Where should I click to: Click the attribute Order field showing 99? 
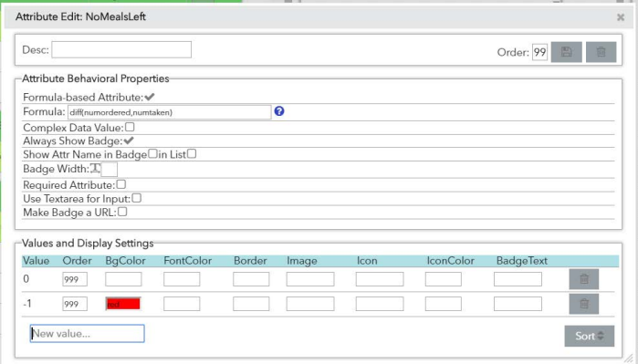540,52
